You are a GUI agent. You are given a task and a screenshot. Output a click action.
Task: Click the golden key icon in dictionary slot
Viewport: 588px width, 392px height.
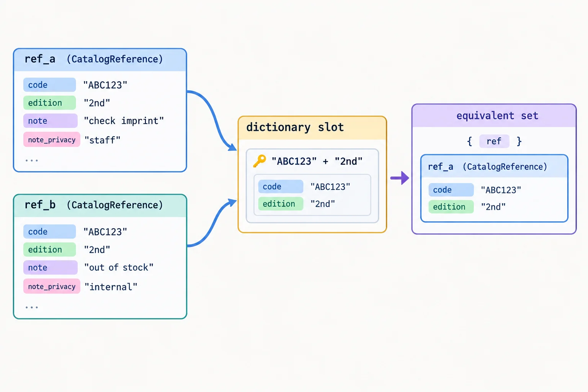[x=259, y=161]
